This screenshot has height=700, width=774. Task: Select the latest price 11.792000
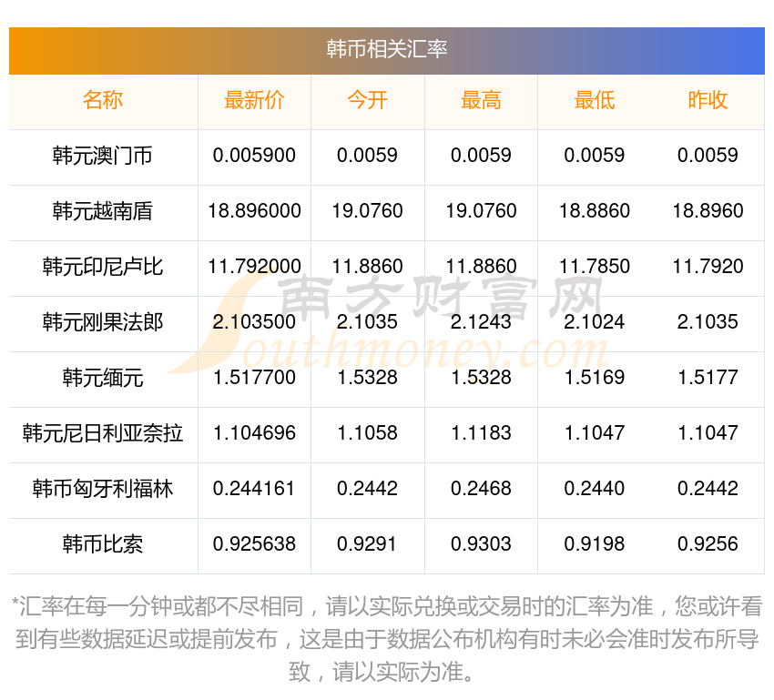[x=254, y=267]
